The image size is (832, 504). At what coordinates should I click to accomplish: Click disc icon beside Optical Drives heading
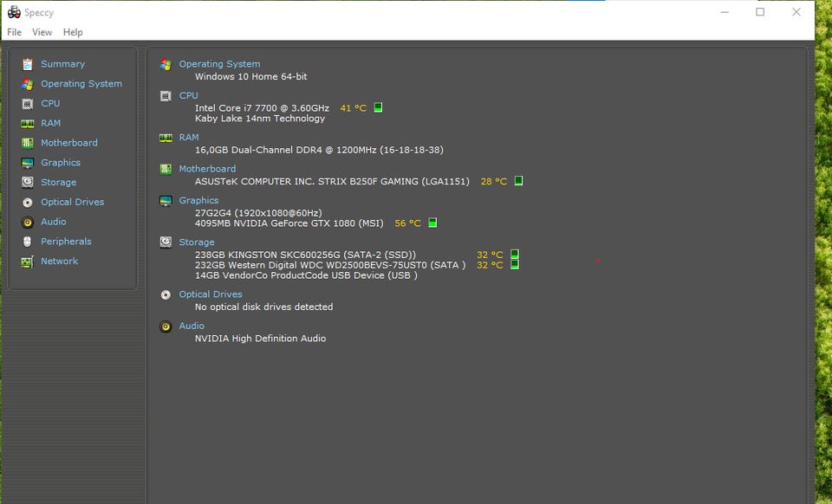pyautogui.click(x=166, y=294)
